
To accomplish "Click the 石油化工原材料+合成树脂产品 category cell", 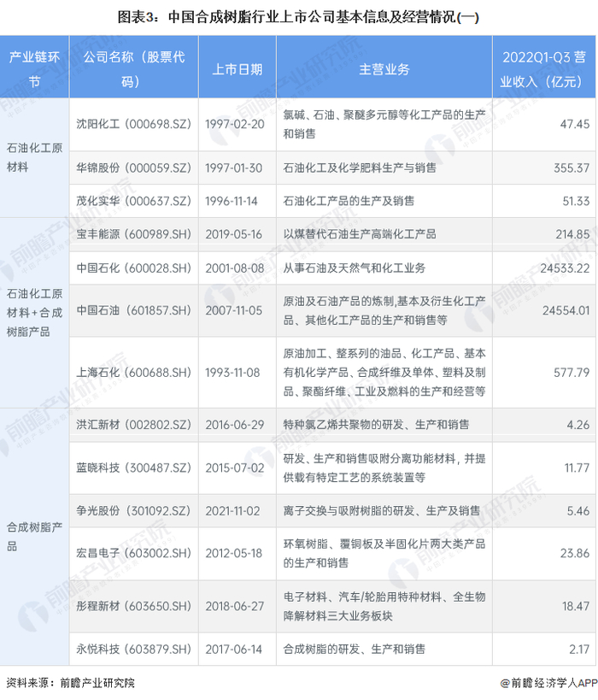I will pos(34,313).
